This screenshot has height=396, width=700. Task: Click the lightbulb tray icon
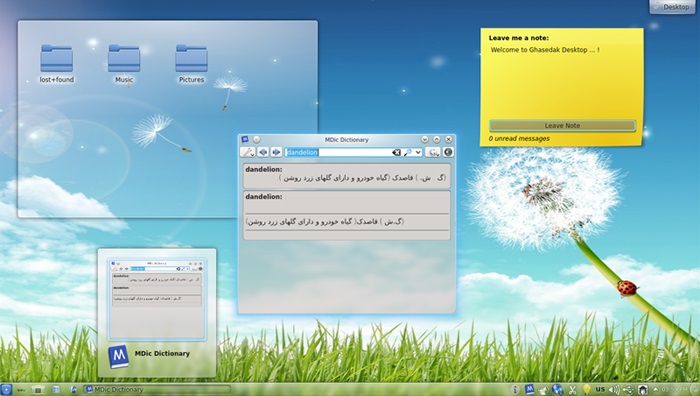point(586,390)
